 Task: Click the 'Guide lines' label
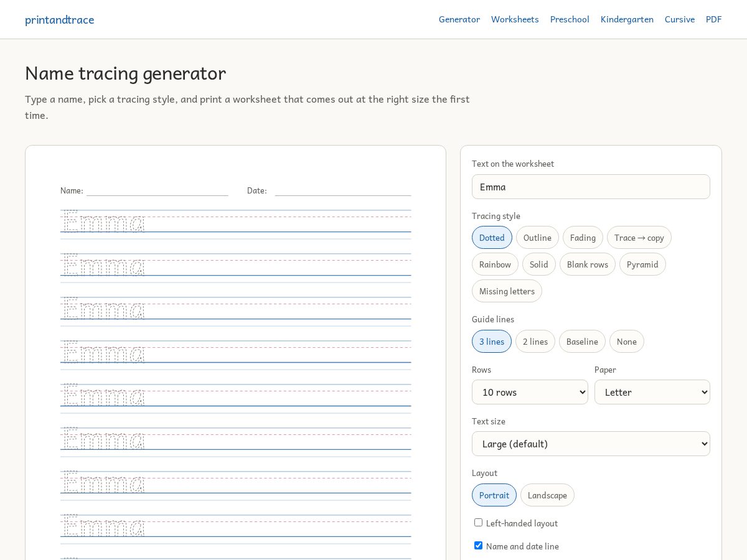click(x=493, y=319)
